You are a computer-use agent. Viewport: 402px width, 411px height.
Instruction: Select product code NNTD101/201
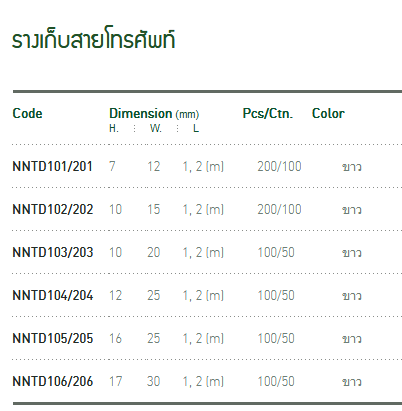(x=52, y=166)
